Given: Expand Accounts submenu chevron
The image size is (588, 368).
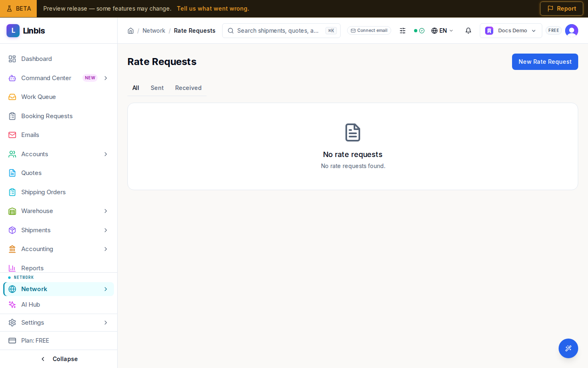Looking at the screenshot, I should (x=106, y=154).
